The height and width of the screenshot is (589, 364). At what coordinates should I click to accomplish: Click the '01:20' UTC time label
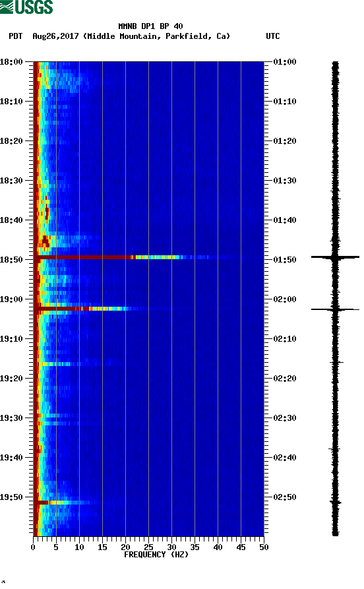click(285, 141)
